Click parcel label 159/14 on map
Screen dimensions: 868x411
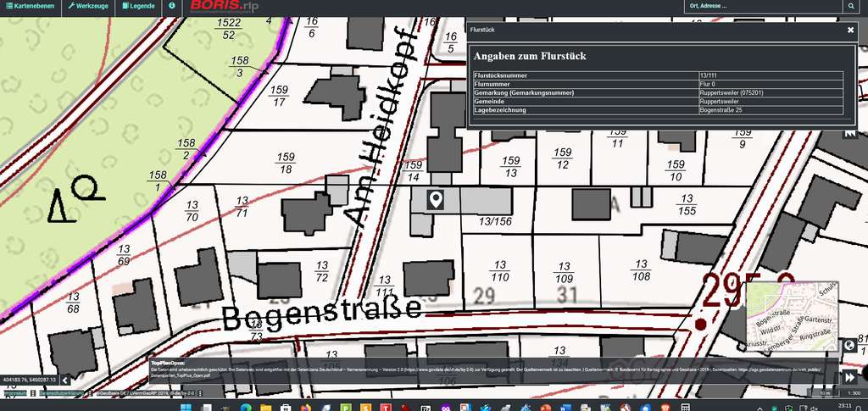click(413, 171)
